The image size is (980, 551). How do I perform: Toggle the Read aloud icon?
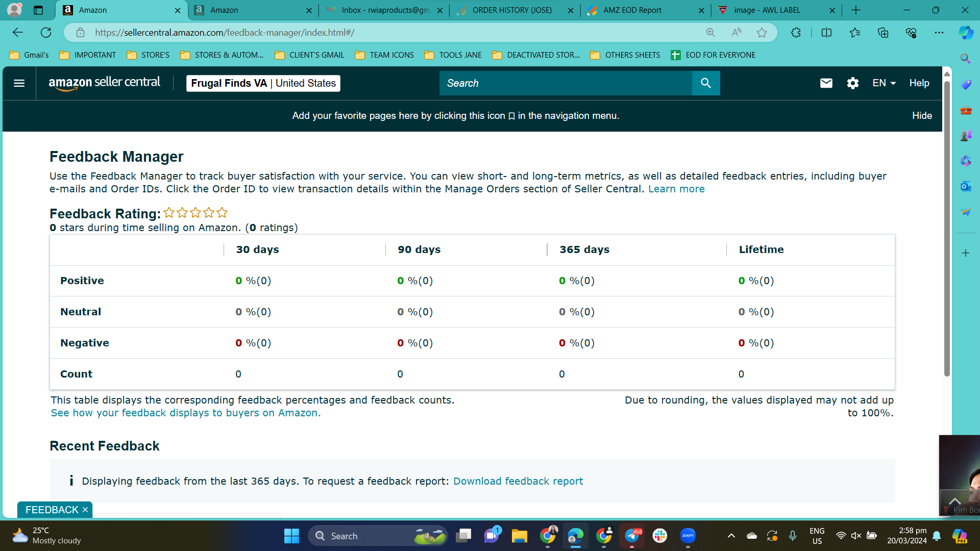pos(736,33)
